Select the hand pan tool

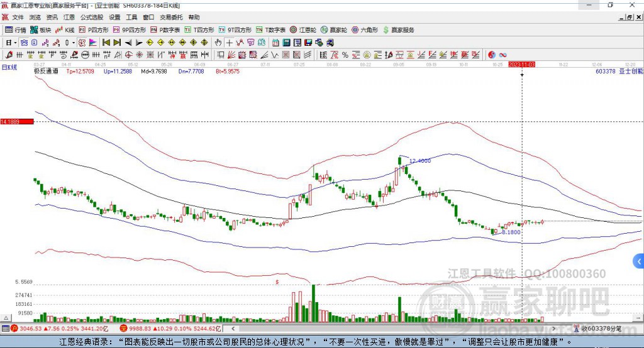[x=218, y=43]
